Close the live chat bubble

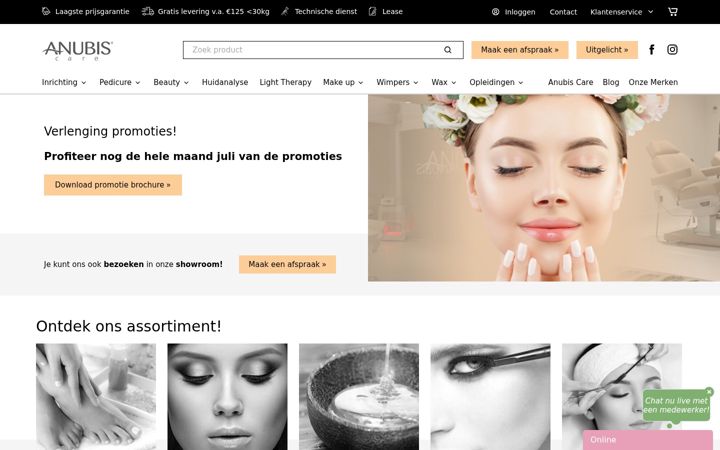click(709, 392)
